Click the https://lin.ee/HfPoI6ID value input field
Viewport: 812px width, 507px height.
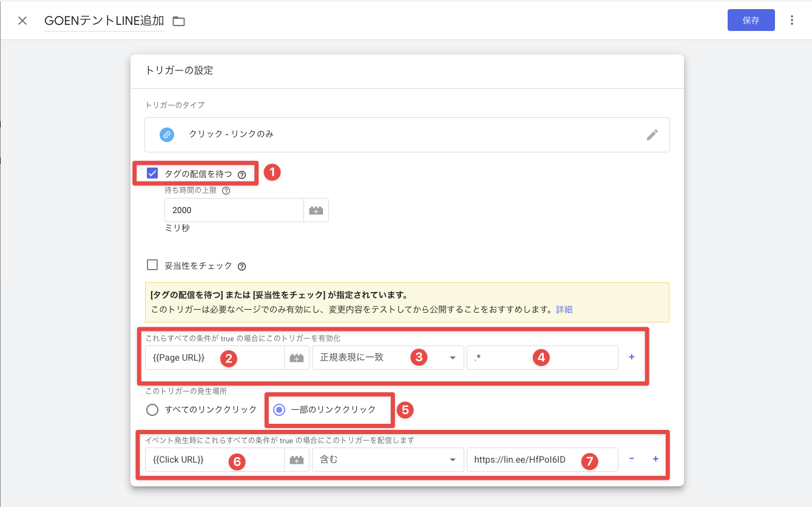[x=522, y=460]
